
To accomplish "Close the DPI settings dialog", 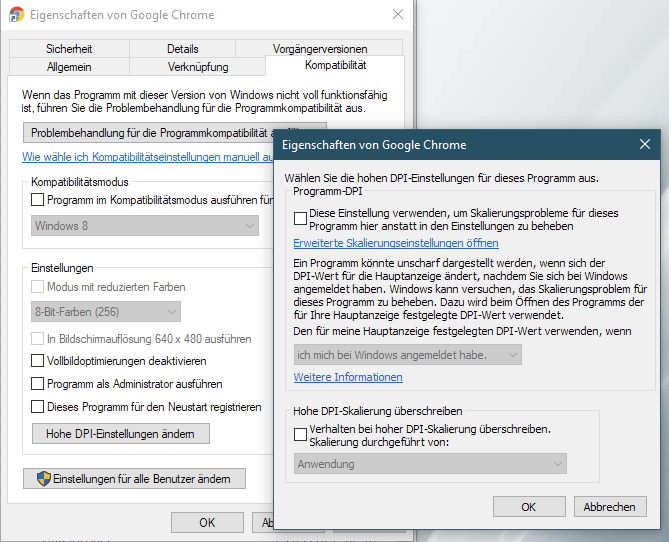I will 645,144.
